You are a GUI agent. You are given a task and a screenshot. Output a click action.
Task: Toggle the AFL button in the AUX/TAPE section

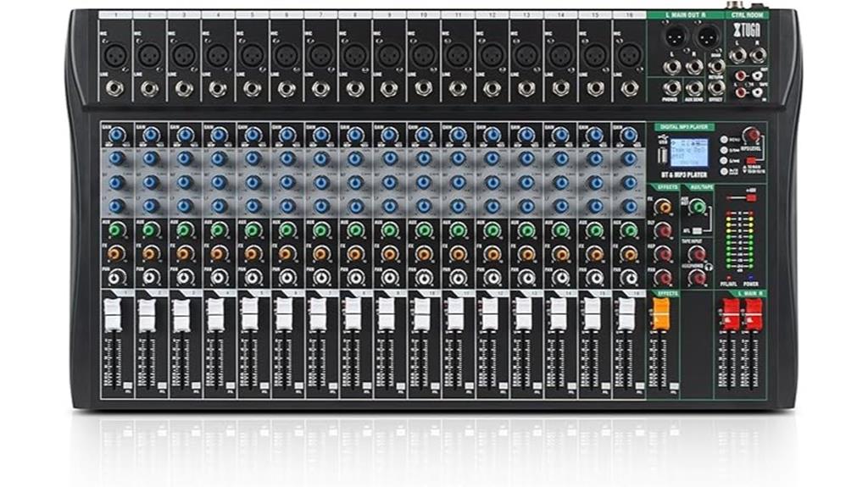tap(697, 230)
